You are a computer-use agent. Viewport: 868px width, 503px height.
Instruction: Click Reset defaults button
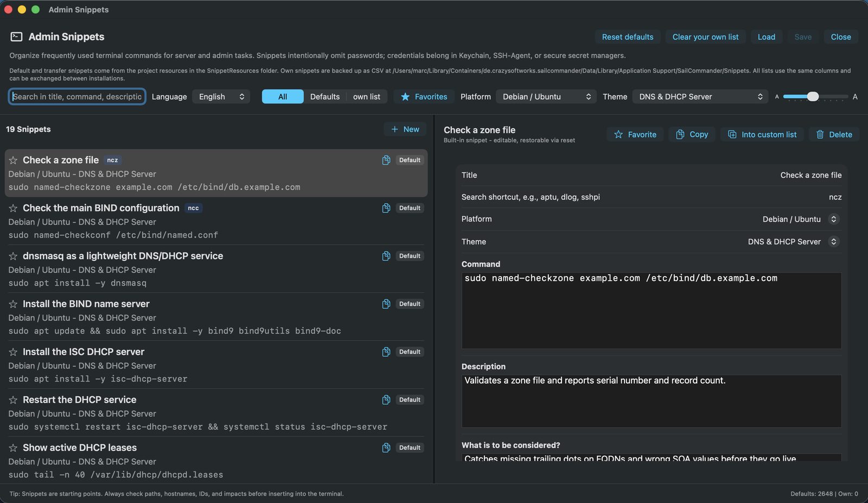[x=628, y=37]
